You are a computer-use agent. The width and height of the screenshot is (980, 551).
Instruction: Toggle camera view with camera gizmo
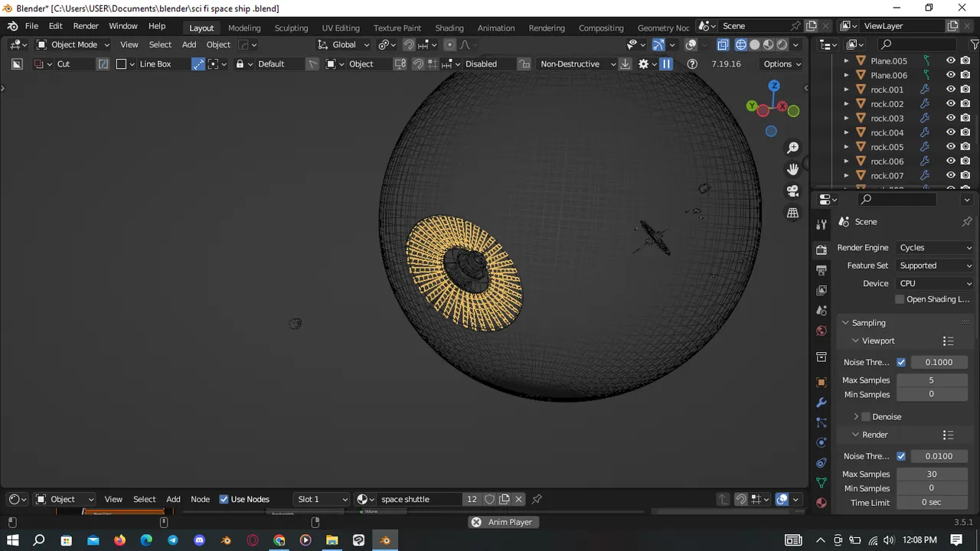793,191
